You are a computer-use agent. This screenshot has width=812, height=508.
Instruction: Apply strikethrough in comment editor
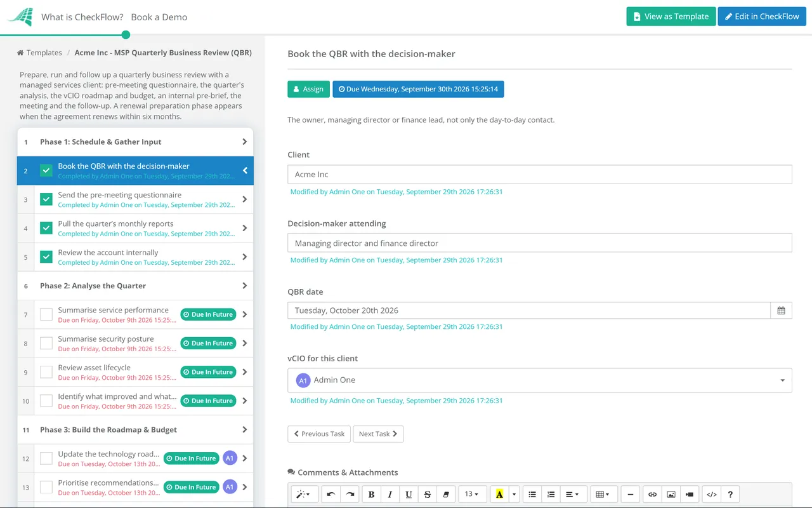click(428, 494)
